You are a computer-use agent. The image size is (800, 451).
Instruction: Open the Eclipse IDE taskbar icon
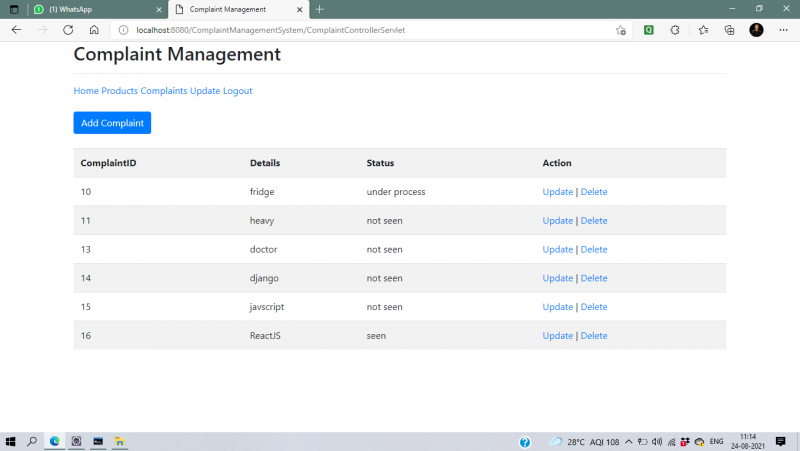pyautogui.click(x=76, y=441)
